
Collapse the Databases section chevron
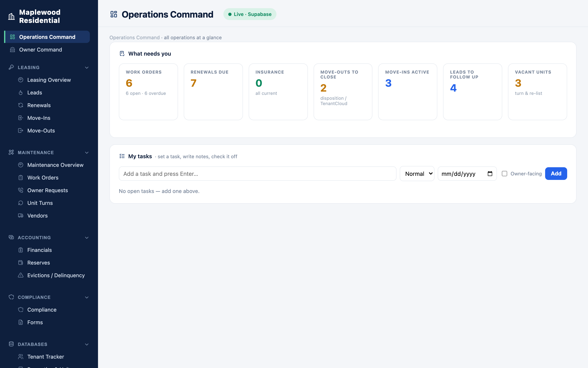pyautogui.click(x=87, y=344)
